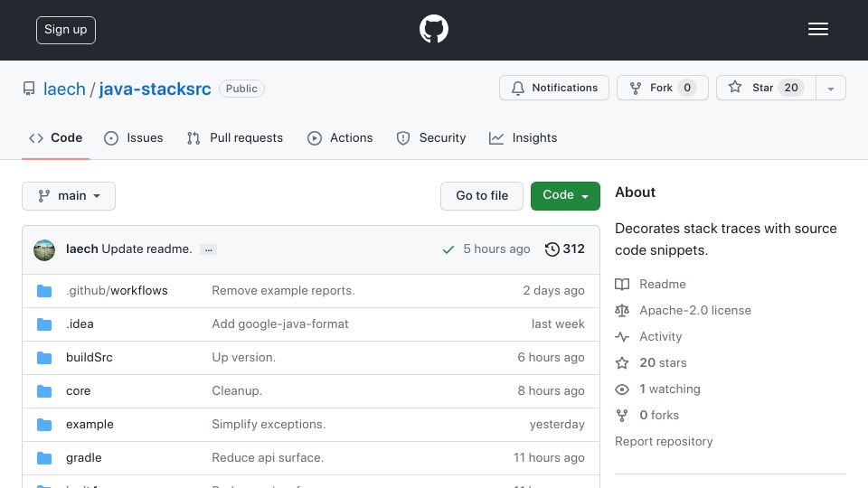Open the buildSrc folder
This screenshot has height=488, width=868.
coord(90,358)
